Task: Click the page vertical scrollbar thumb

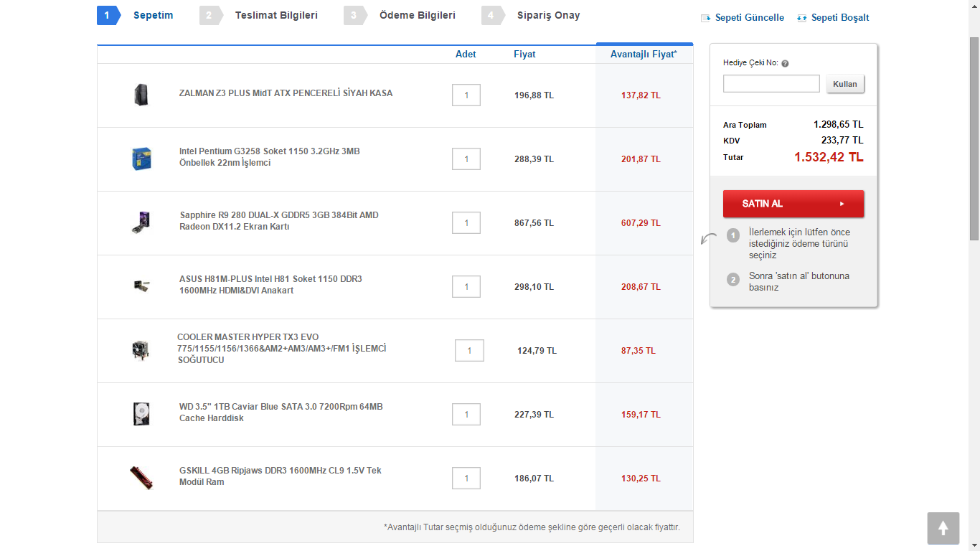Action: 974,136
